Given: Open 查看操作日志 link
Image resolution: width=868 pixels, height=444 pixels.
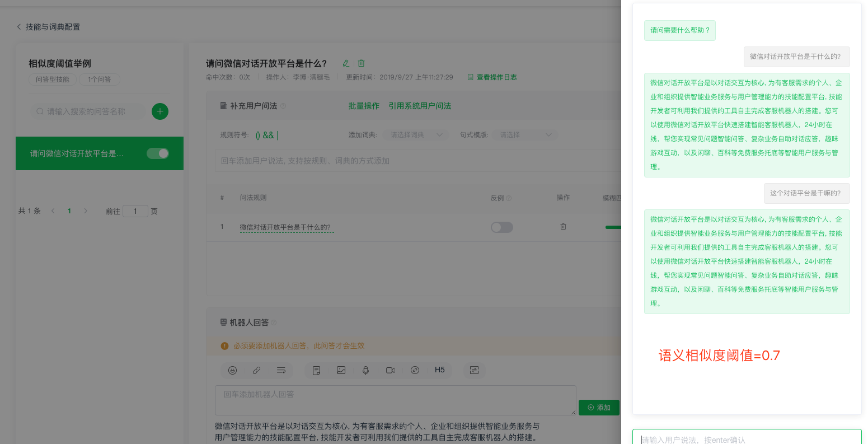Looking at the screenshot, I should (492, 77).
